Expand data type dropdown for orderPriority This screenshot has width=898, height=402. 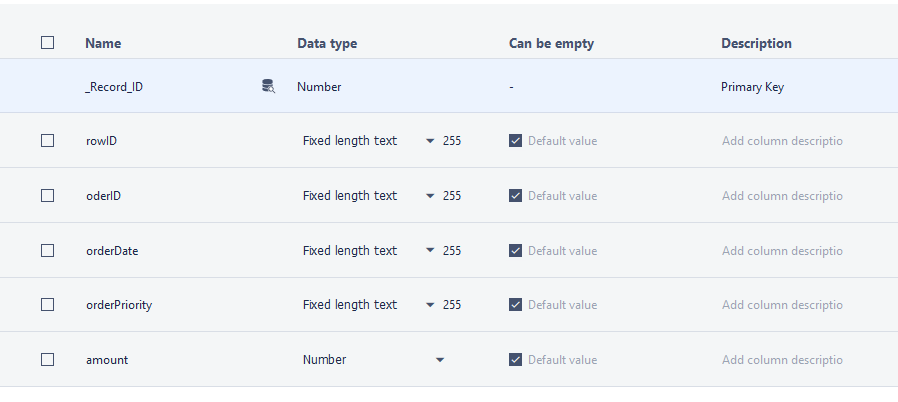(430, 305)
